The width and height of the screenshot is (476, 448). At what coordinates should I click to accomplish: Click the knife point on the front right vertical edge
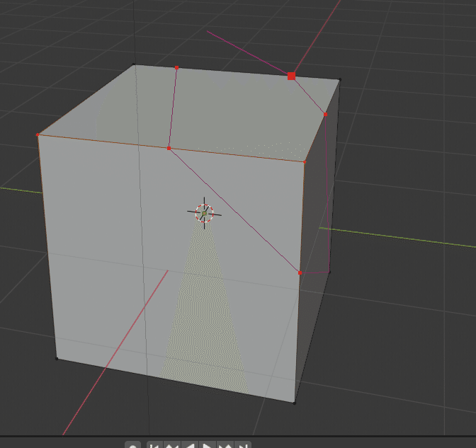300,273
